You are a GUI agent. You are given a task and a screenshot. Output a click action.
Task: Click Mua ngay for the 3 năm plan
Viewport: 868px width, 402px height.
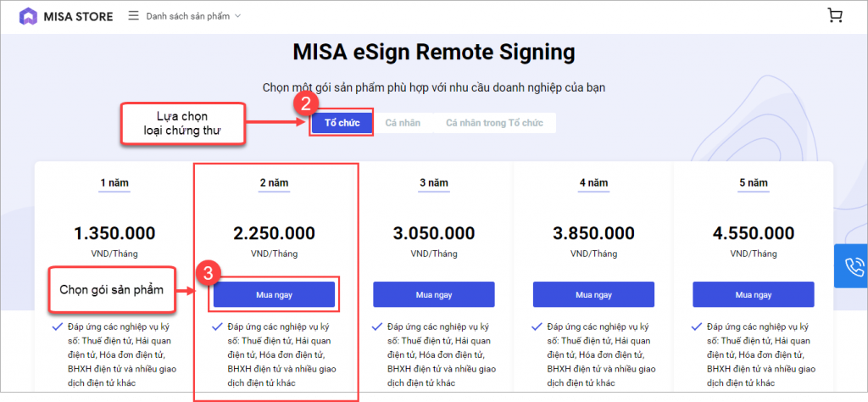[x=433, y=294]
